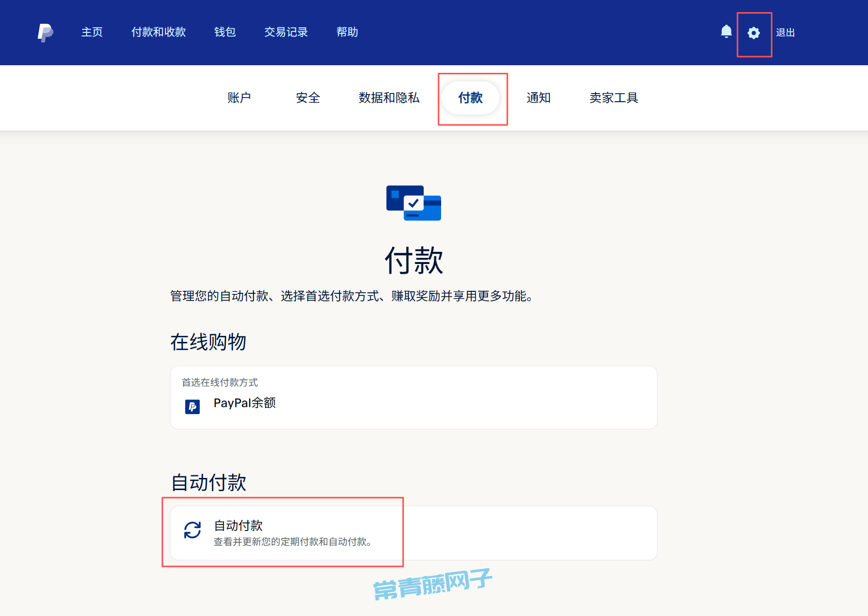Click the automatic payments refresh icon

click(192, 530)
